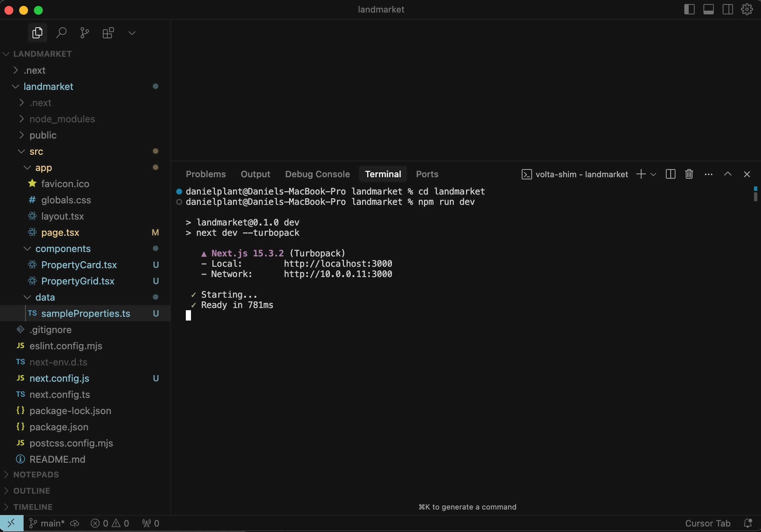
Task: Click the Cursor Tab status button
Action: [x=708, y=523]
